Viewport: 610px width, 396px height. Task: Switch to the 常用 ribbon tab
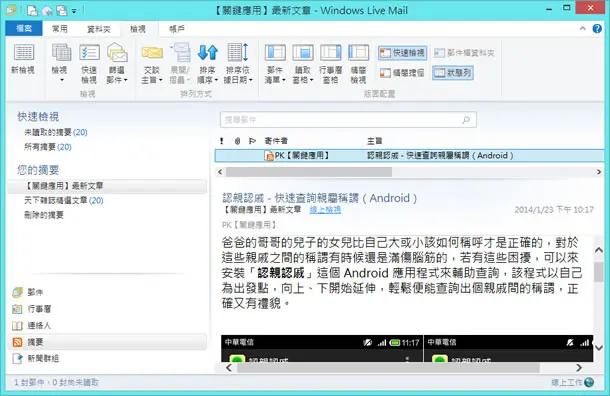60,29
